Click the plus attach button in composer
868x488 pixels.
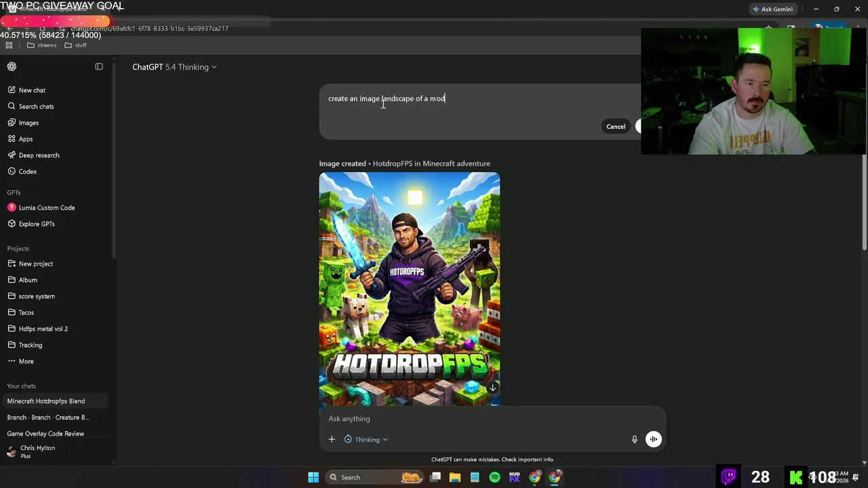(332, 439)
